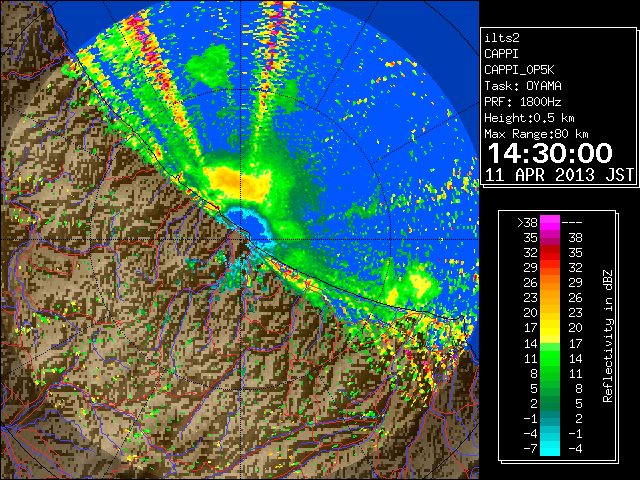Click the legend value '-4' at bottom right

click(575, 449)
